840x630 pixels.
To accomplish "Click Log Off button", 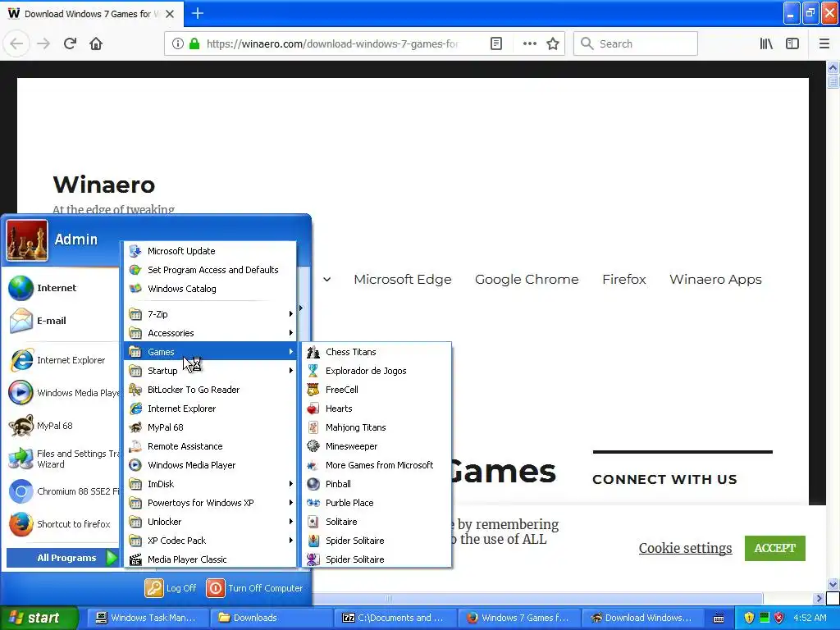I will point(171,588).
